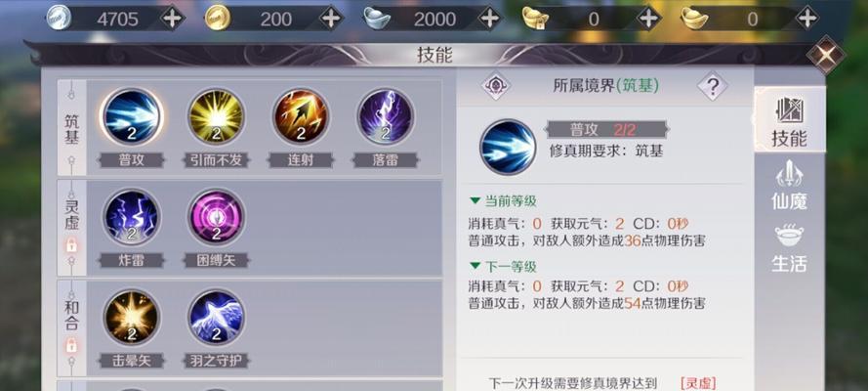Image resolution: width=868 pixels, height=391 pixels.
Task: Select the 引而不发 yellow burst skill icon
Action: tap(217, 117)
